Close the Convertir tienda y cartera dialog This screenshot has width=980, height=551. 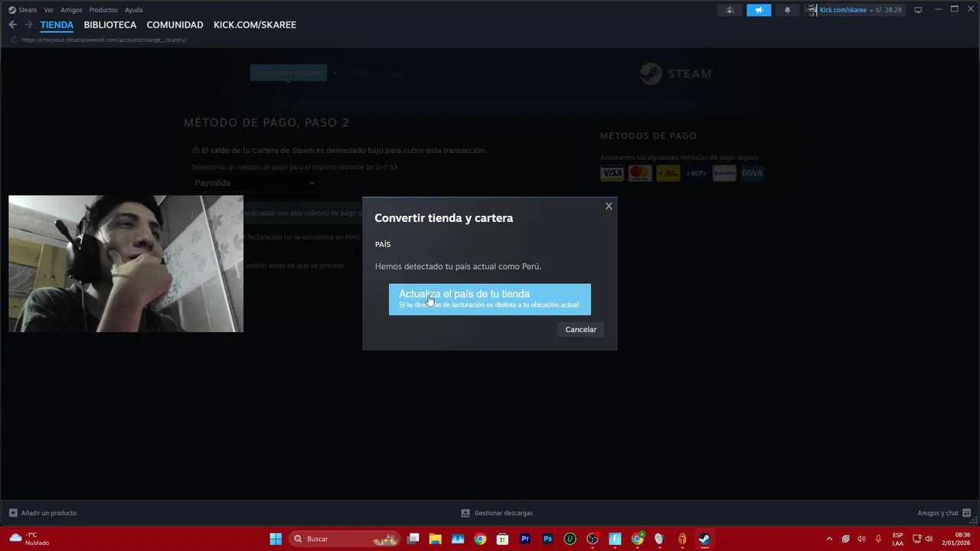click(x=609, y=206)
